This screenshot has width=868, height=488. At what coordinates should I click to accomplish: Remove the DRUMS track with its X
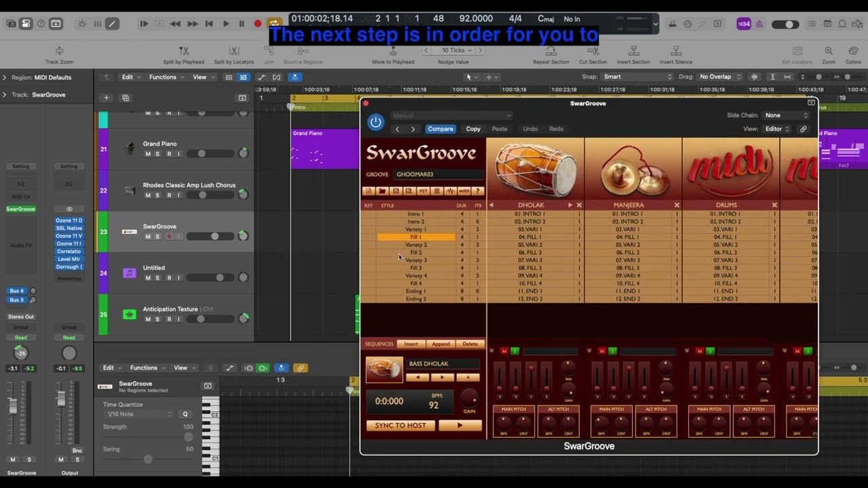(774, 205)
